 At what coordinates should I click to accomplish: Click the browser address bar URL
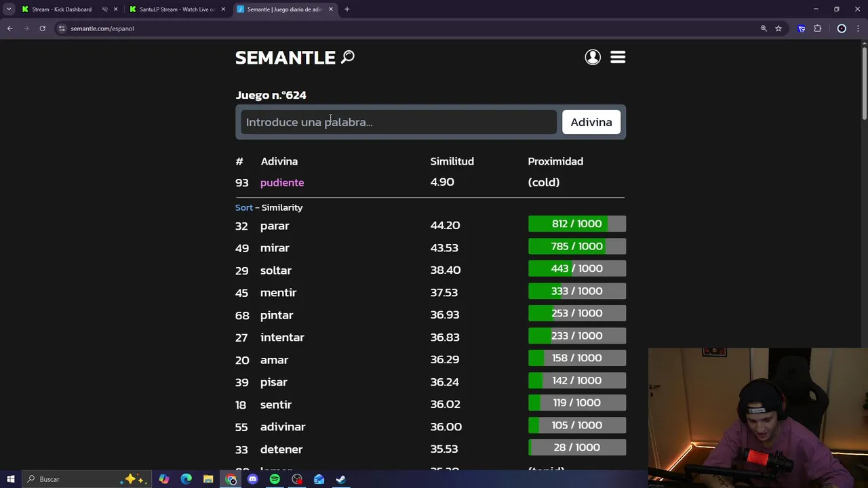pyautogui.click(x=102, y=28)
